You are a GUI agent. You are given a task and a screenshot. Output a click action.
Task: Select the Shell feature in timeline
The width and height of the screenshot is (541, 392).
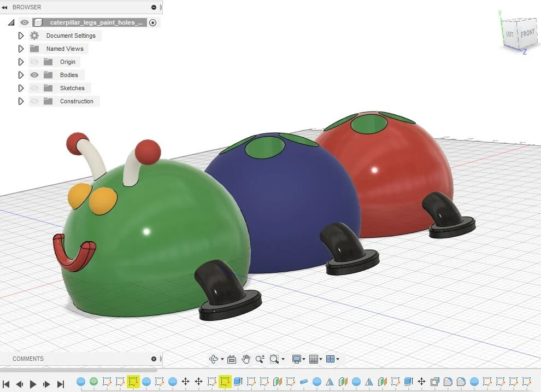(x=435, y=382)
